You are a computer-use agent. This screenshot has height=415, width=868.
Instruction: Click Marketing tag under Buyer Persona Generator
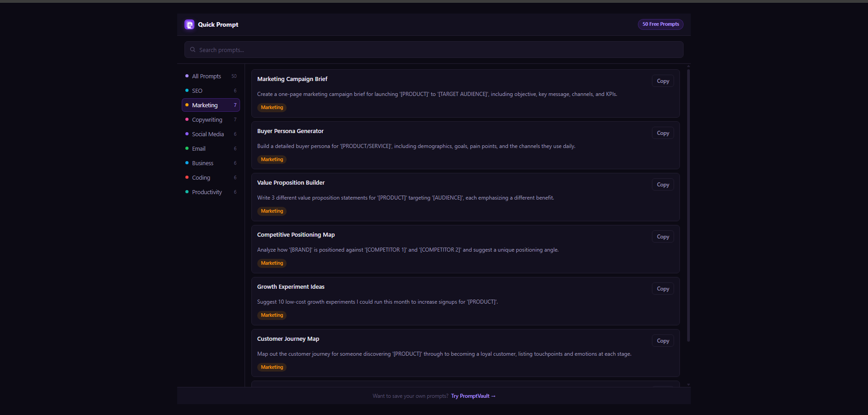(272, 159)
